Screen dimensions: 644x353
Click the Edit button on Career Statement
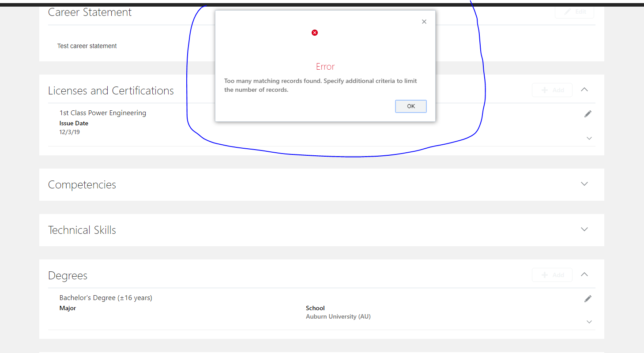574,11
